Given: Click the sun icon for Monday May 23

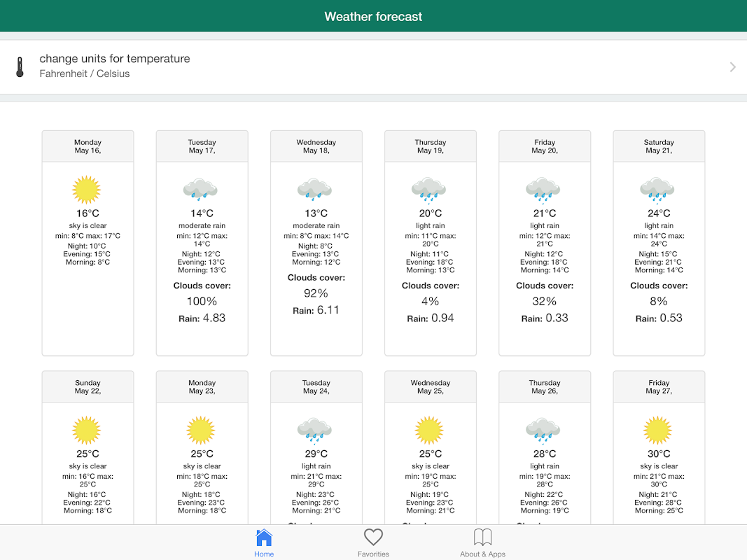Looking at the screenshot, I should coord(200,430).
